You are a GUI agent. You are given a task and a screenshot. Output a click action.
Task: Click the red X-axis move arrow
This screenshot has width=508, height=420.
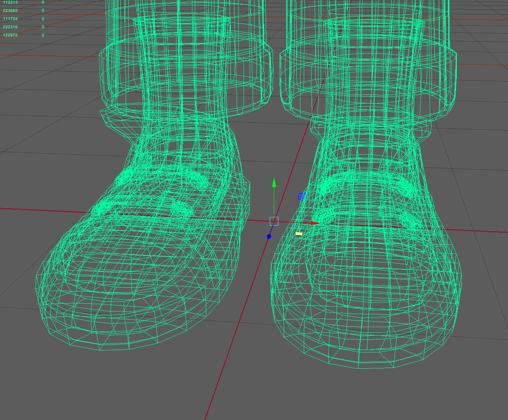point(313,223)
